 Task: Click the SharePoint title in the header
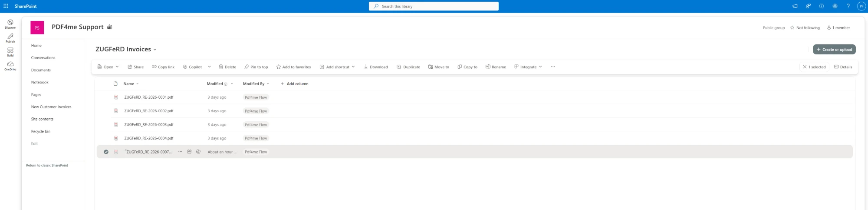coord(26,6)
